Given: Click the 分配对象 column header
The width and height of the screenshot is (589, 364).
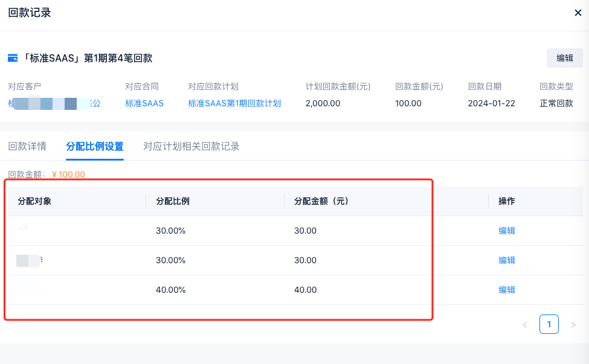Looking at the screenshot, I should click(x=35, y=201).
